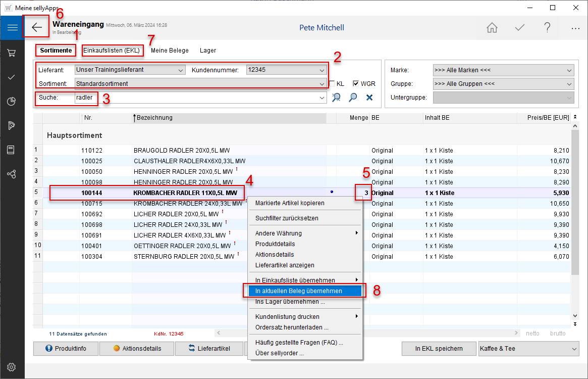Expand the Lieferant dropdown
This screenshot has width=588, height=379.
pyautogui.click(x=181, y=70)
